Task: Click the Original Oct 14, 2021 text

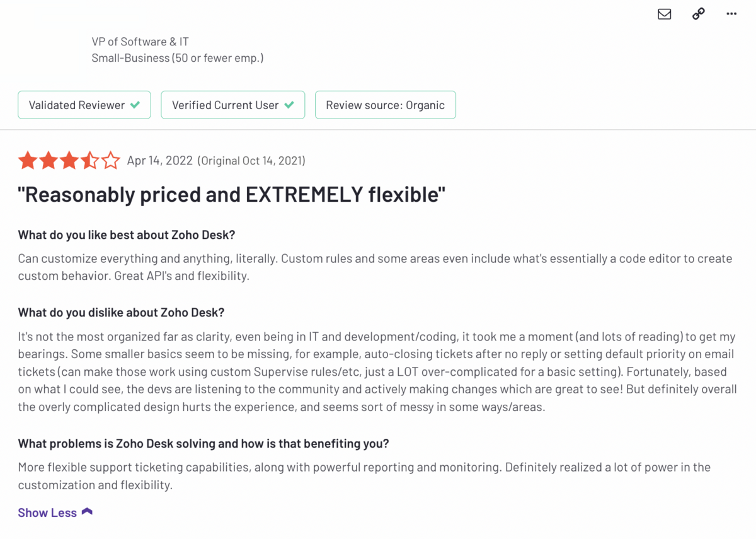Action: [x=252, y=161]
